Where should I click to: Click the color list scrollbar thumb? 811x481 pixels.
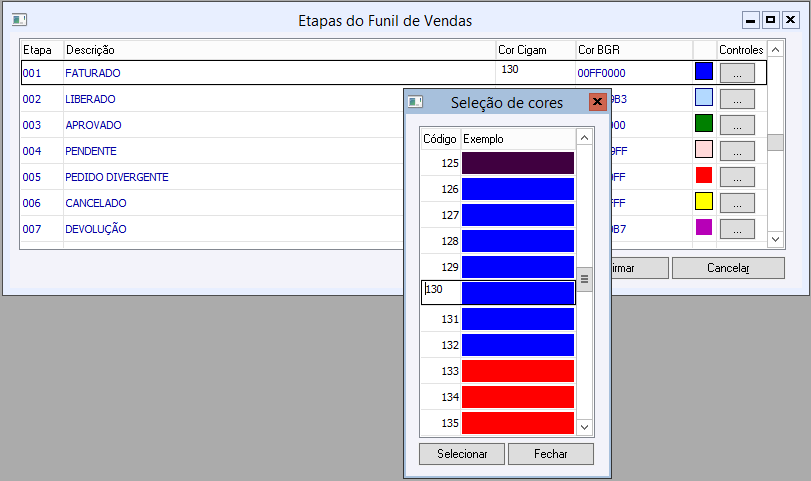(584, 279)
